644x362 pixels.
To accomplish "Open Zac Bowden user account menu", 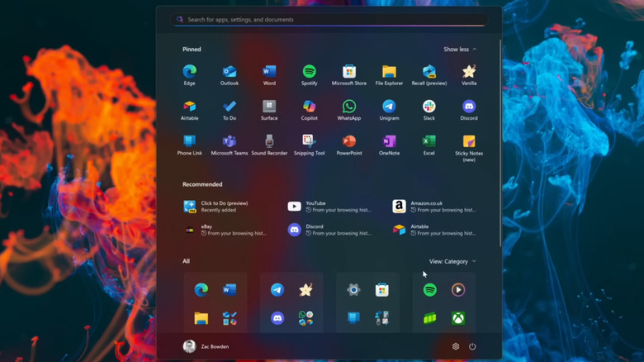I will [x=206, y=346].
